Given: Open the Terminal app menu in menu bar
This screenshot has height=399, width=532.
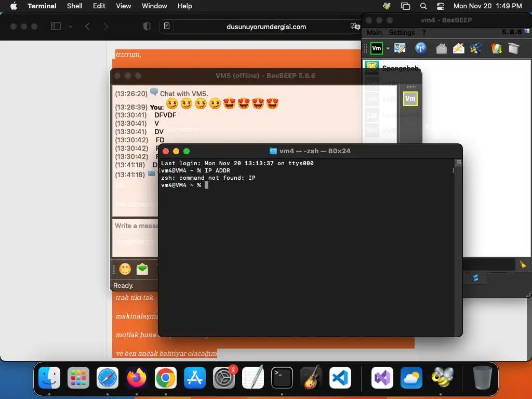Looking at the screenshot, I should pyautogui.click(x=42, y=6).
